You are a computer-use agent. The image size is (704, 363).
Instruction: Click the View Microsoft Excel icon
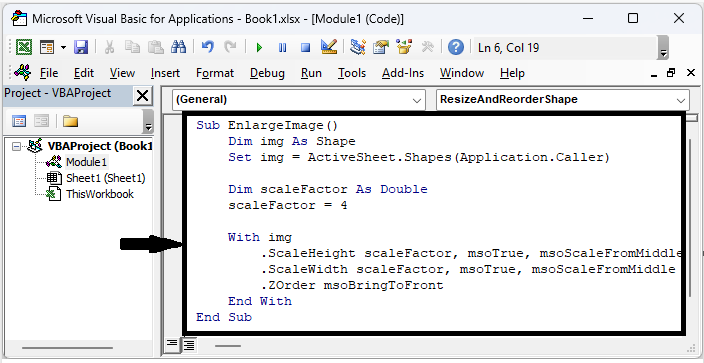(x=24, y=47)
